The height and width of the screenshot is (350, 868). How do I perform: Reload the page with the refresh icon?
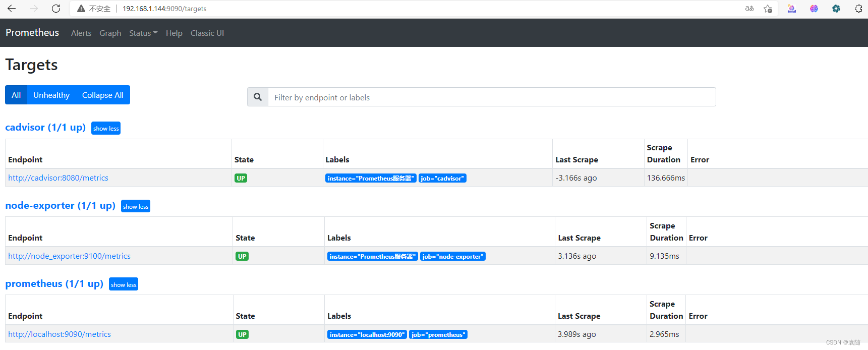(x=56, y=9)
